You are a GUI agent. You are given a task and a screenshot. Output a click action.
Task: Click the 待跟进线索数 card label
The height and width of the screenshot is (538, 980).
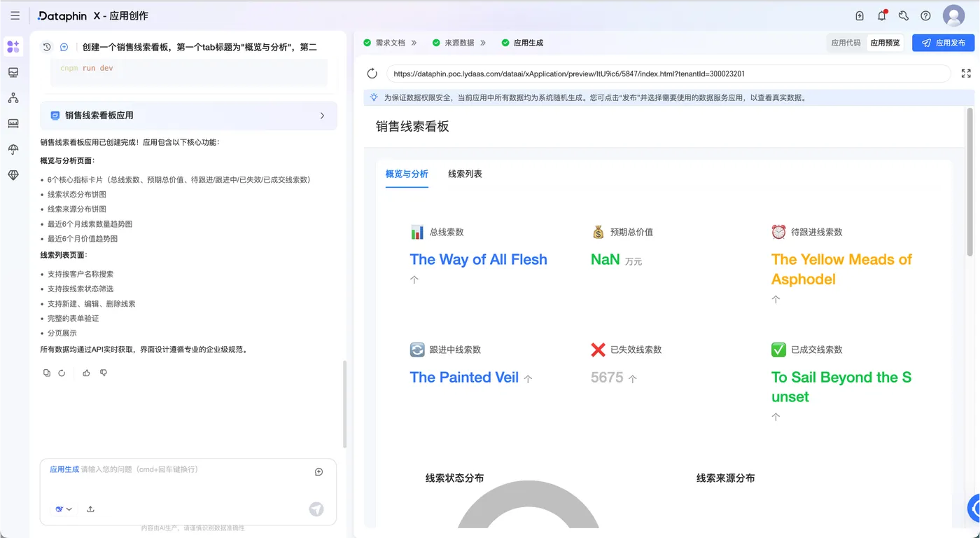click(816, 232)
